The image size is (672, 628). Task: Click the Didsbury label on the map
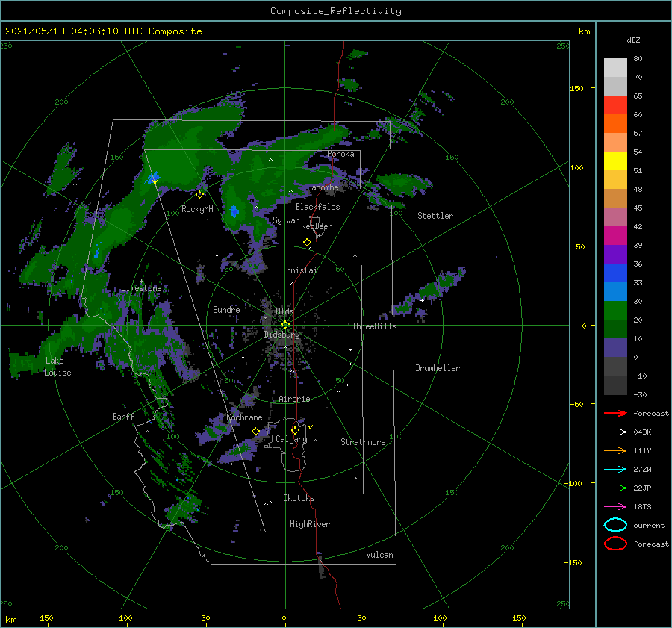[x=281, y=335]
